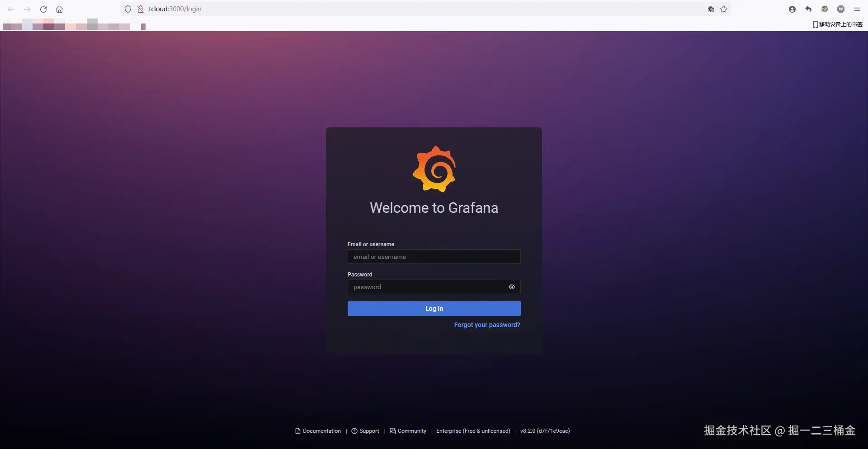This screenshot has height=449, width=868.
Task: Open the round face extension icon
Action: pyautogui.click(x=825, y=9)
